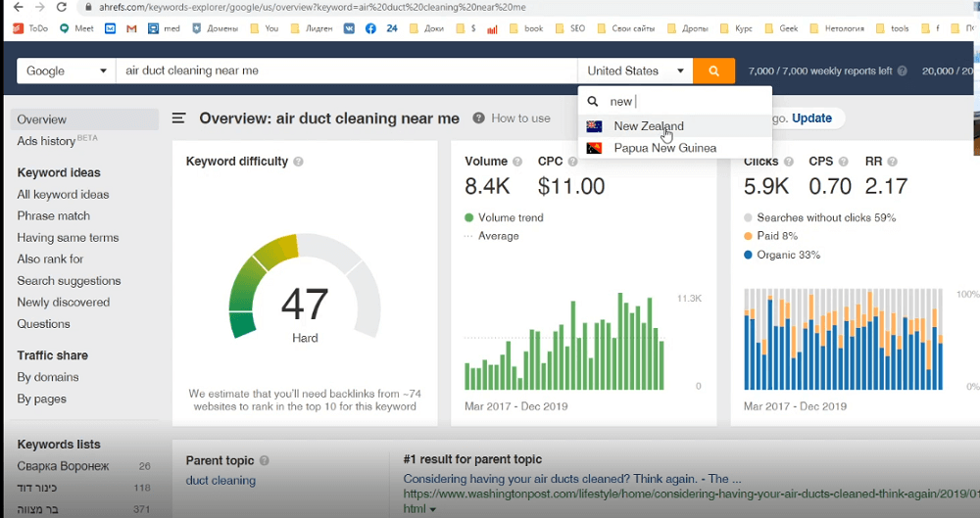Open Questions report
This screenshot has height=518, width=980.
tap(44, 324)
